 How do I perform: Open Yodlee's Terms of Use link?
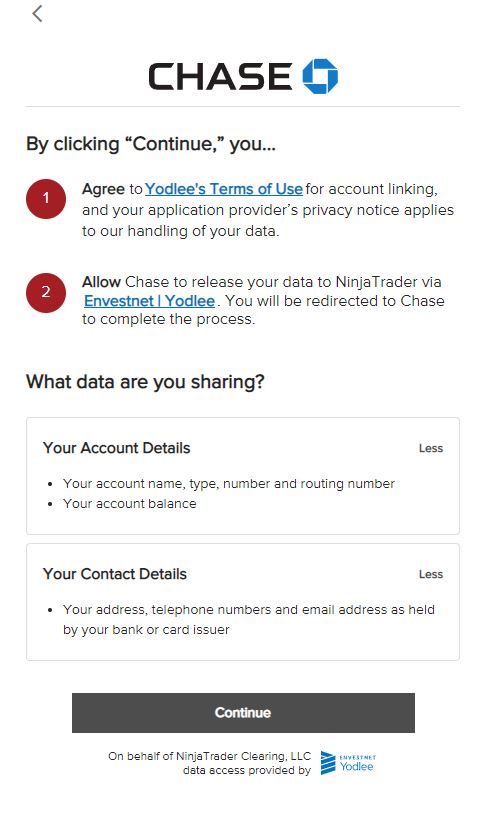click(x=224, y=189)
